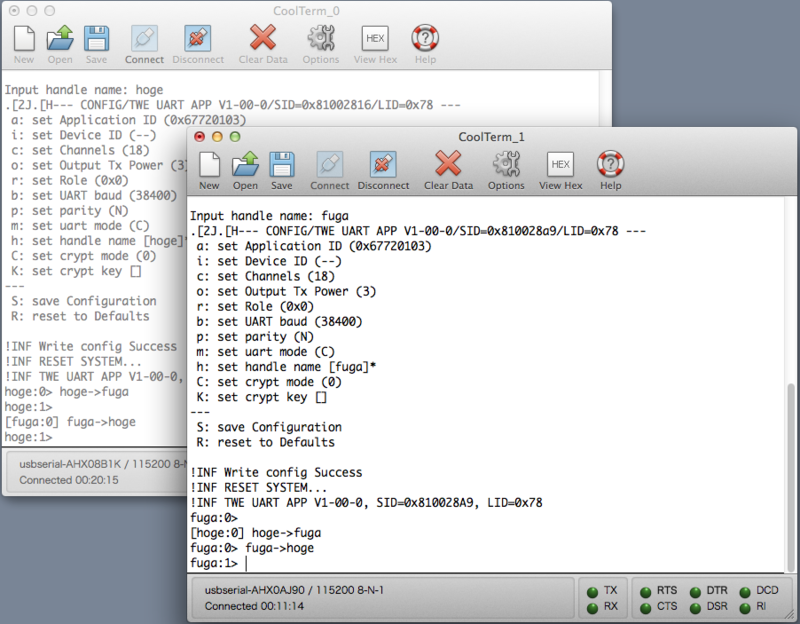Click Connect icon in CoolTerm_0 window
The width and height of the screenshot is (800, 624).
pos(144,38)
